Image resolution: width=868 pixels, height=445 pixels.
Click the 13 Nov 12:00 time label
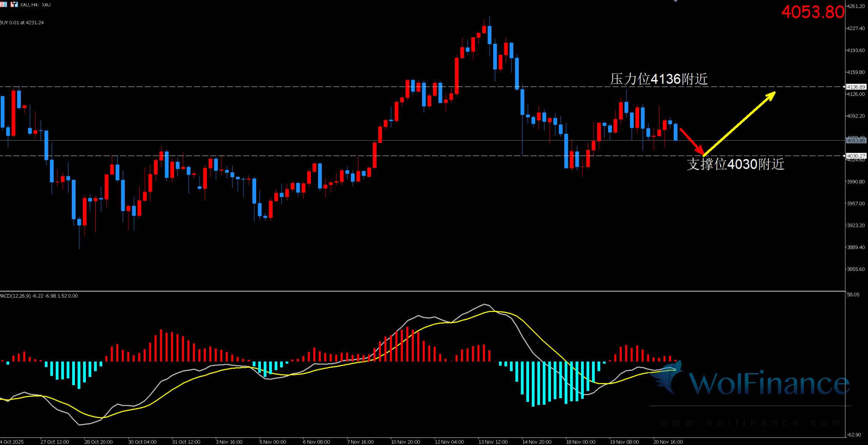[493, 442]
